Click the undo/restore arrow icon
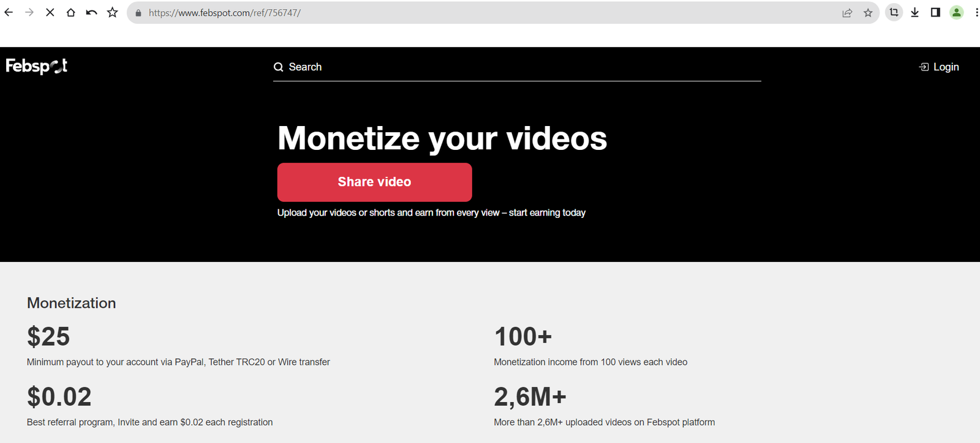Viewport: 980px width, 443px height. click(x=91, y=12)
